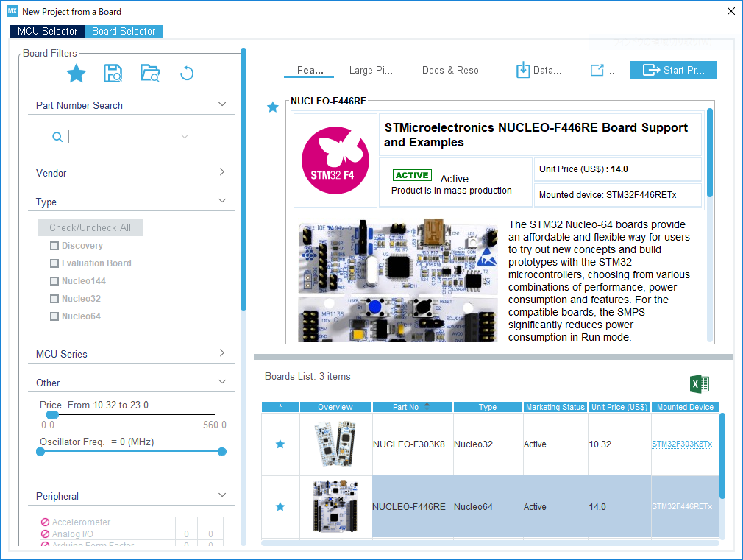Click the Analog I/O peripheral disabled icon
The image size is (743, 560).
click(x=45, y=534)
